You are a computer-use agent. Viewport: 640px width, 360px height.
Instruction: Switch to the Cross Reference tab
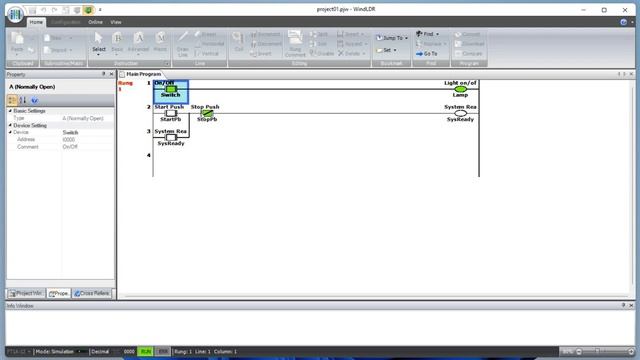tap(91, 293)
